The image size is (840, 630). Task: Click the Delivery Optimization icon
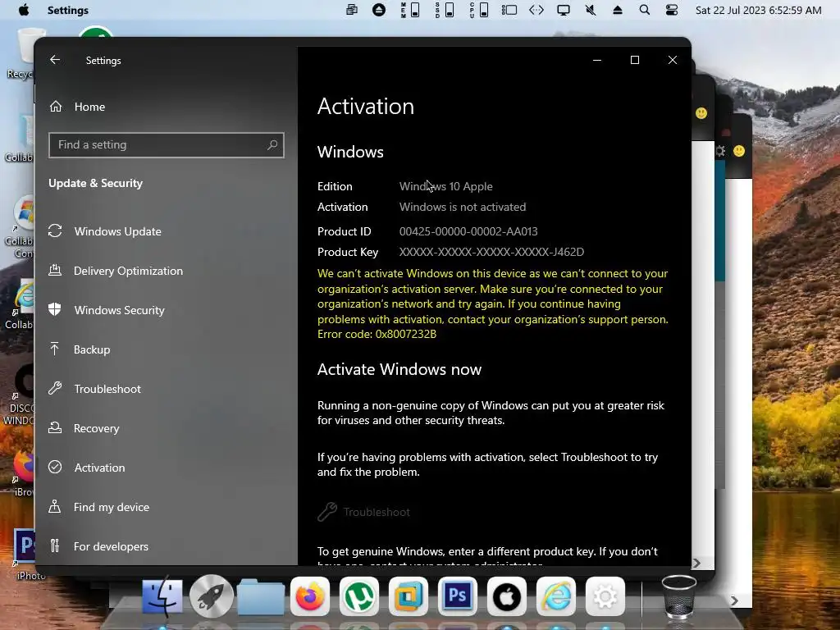coord(55,270)
